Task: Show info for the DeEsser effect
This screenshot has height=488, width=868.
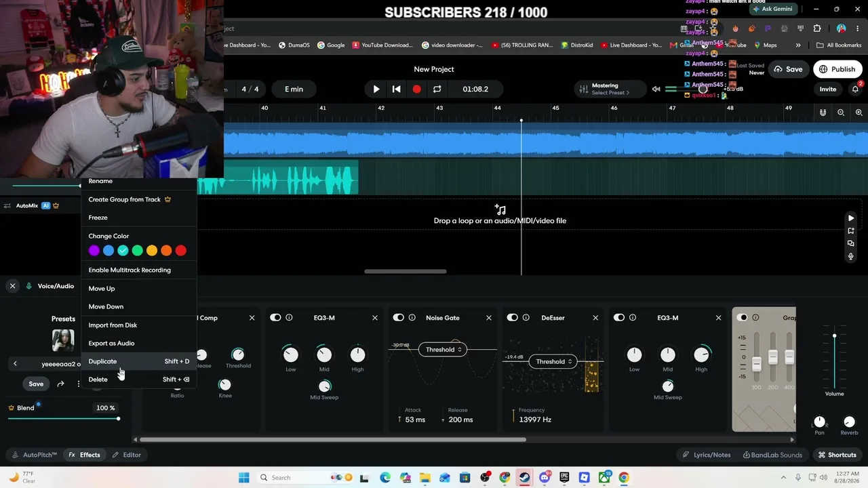Action: coord(526,318)
